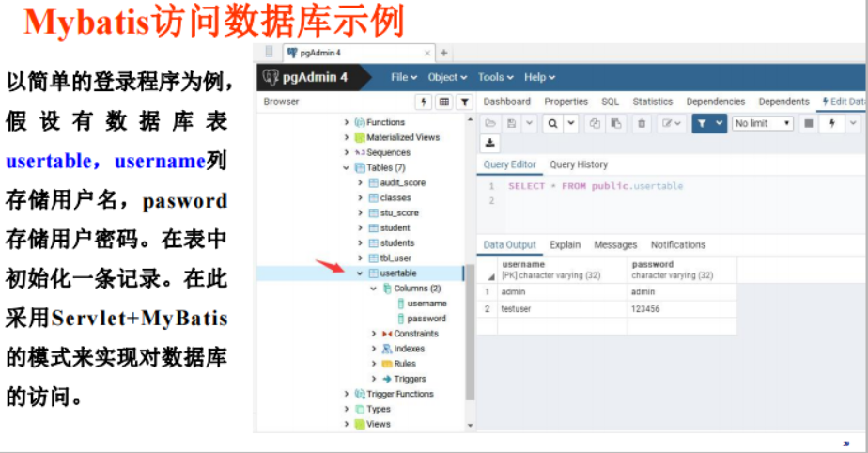Expand the Materialized Views tree node
This screenshot has width=868, height=453.
[x=347, y=137]
